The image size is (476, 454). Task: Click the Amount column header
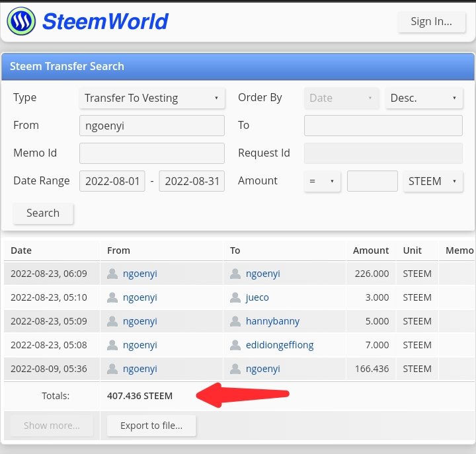pos(371,250)
